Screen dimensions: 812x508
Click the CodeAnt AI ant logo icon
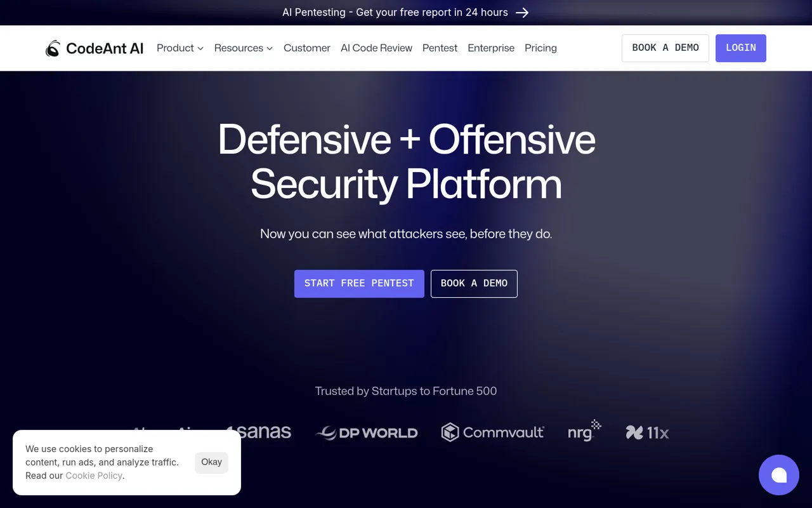tap(53, 48)
